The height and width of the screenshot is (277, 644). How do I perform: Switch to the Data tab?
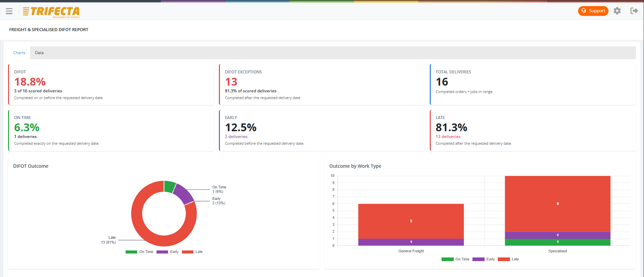pos(39,53)
